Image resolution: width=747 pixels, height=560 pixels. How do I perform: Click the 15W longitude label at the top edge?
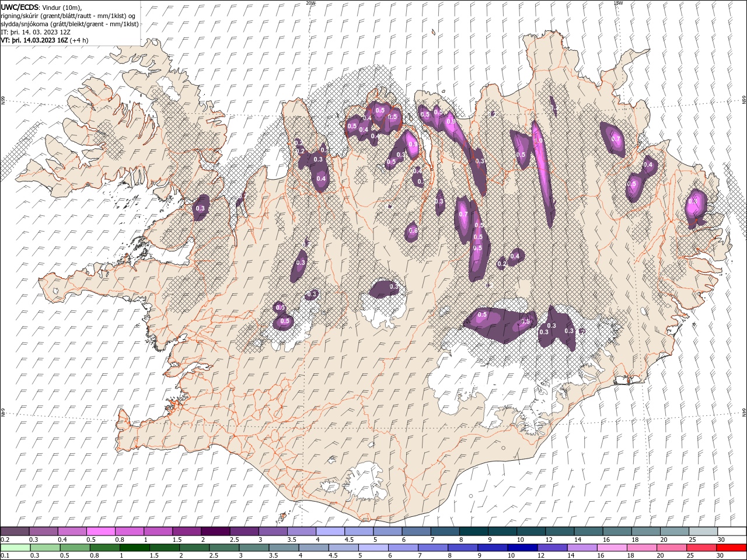click(618, 3)
